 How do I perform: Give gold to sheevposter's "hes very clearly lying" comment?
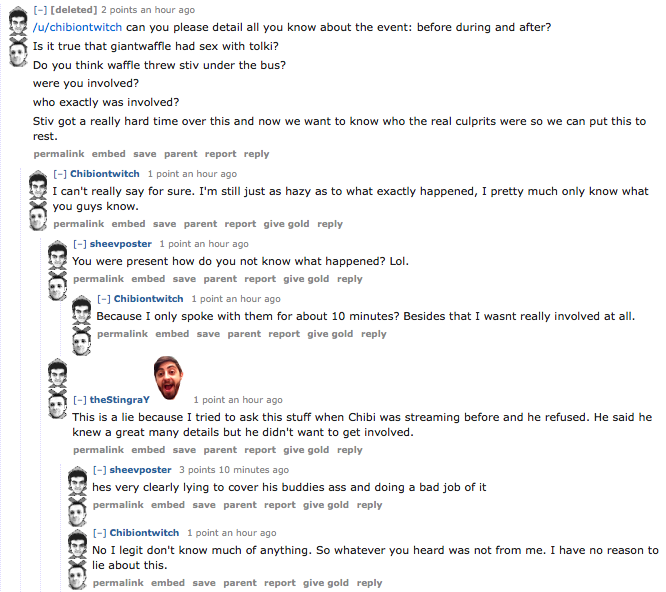click(x=326, y=505)
